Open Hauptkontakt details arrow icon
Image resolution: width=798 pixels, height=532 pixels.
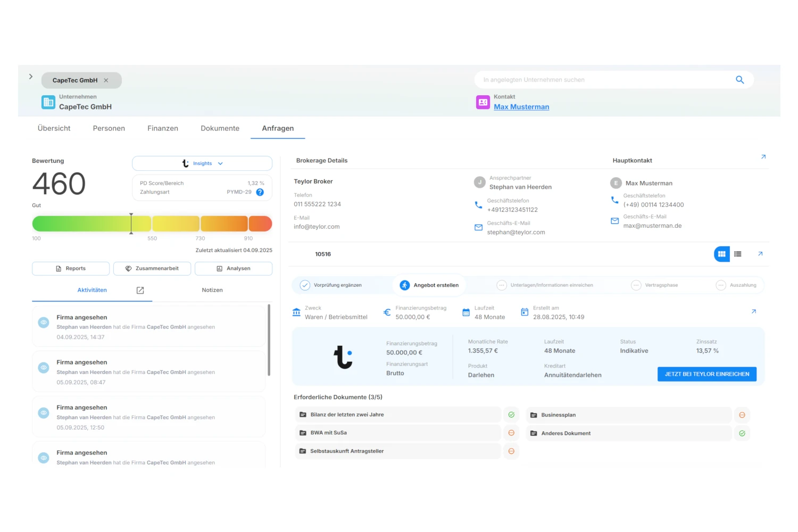point(763,157)
